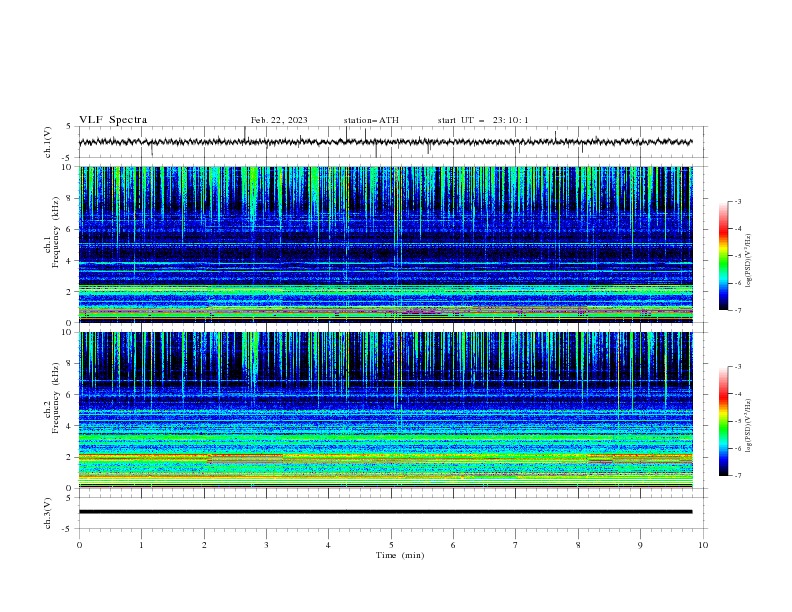The image size is (792, 612).
Task: Click the "ch.3(V)" axis label
Action: pos(48,513)
